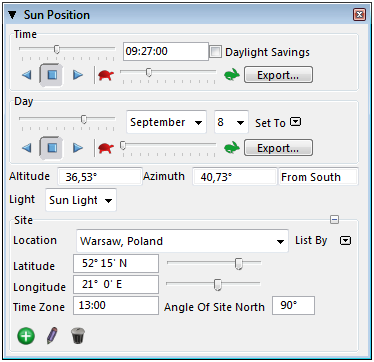Image resolution: width=374 pixels, height=362 pixels.
Task: Open the day number 8 dropdown
Action: tap(231, 122)
